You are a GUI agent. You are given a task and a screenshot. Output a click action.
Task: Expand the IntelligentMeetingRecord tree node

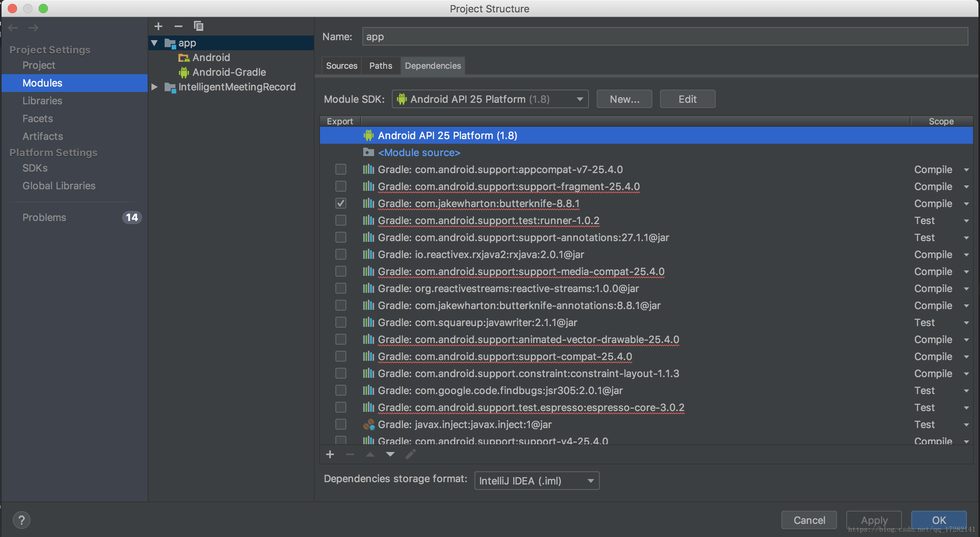(x=155, y=87)
